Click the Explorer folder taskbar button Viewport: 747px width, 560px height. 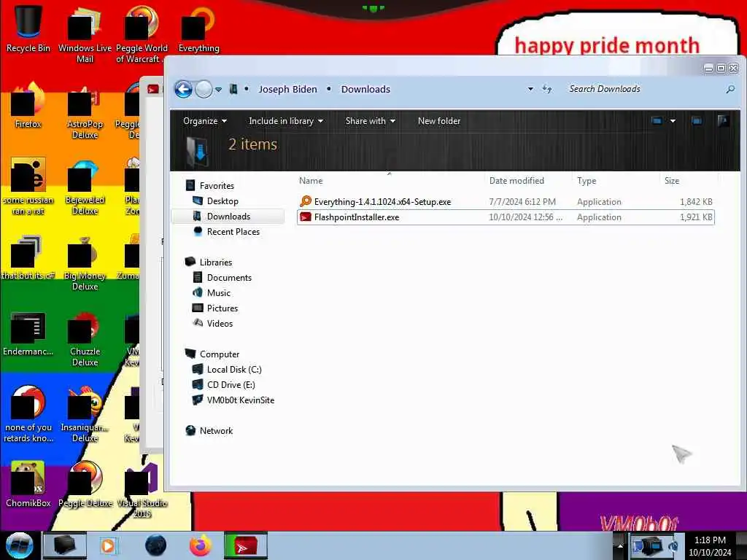click(65, 545)
